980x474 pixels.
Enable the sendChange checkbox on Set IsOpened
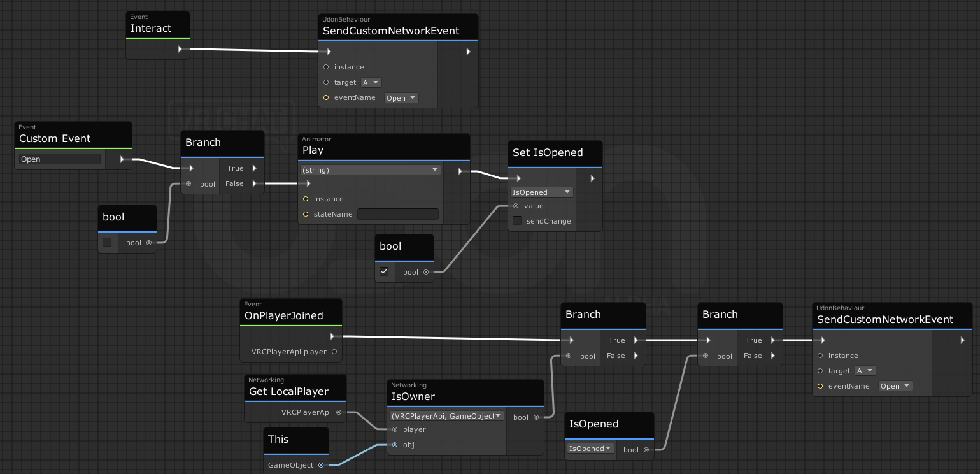tap(517, 221)
